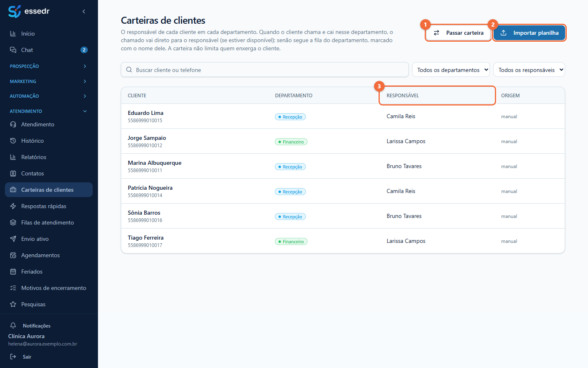Screen dimensions: 588x368
Task: Click the Respostas rápidas lightning icon
Action: [13, 206]
